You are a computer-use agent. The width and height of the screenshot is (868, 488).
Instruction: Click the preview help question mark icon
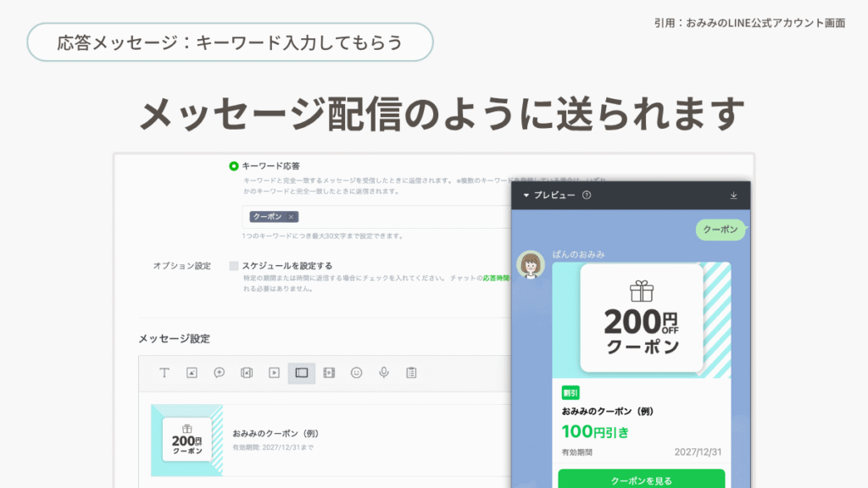[587, 196]
